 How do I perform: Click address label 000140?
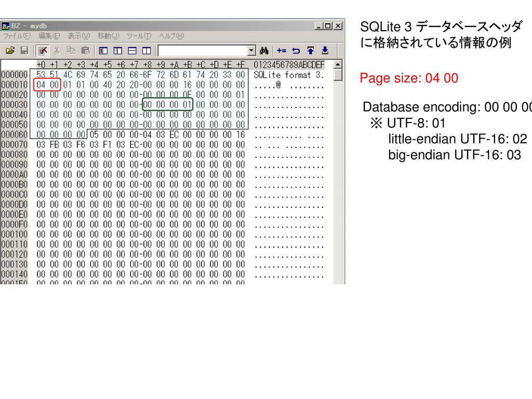point(14,274)
